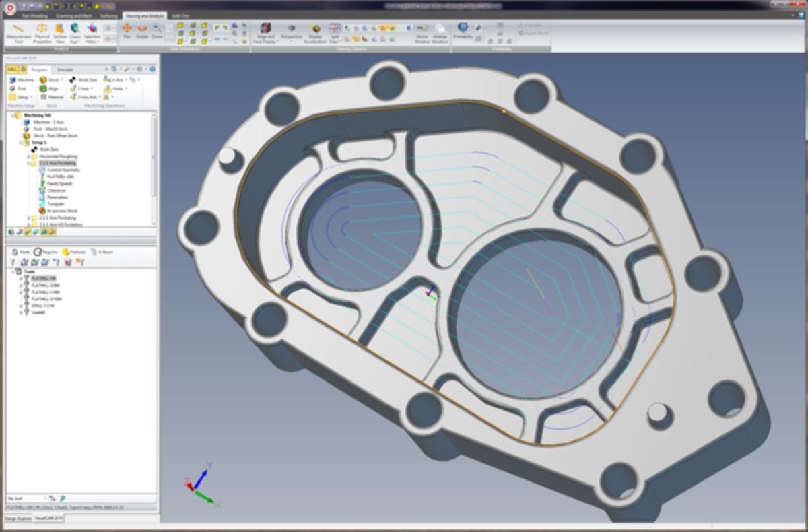Image resolution: width=808 pixels, height=532 pixels.
Task: Select the Rotate view tool
Action: (x=142, y=31)
